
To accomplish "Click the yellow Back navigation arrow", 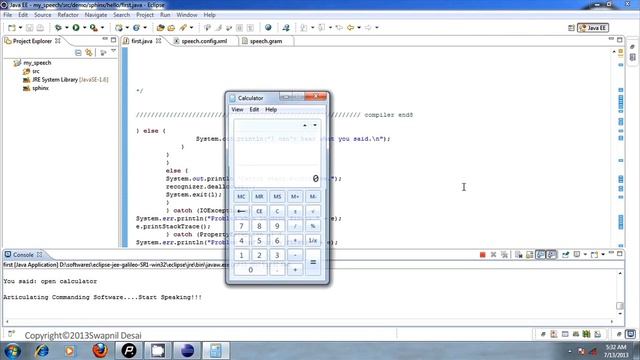I will (350, 28).
